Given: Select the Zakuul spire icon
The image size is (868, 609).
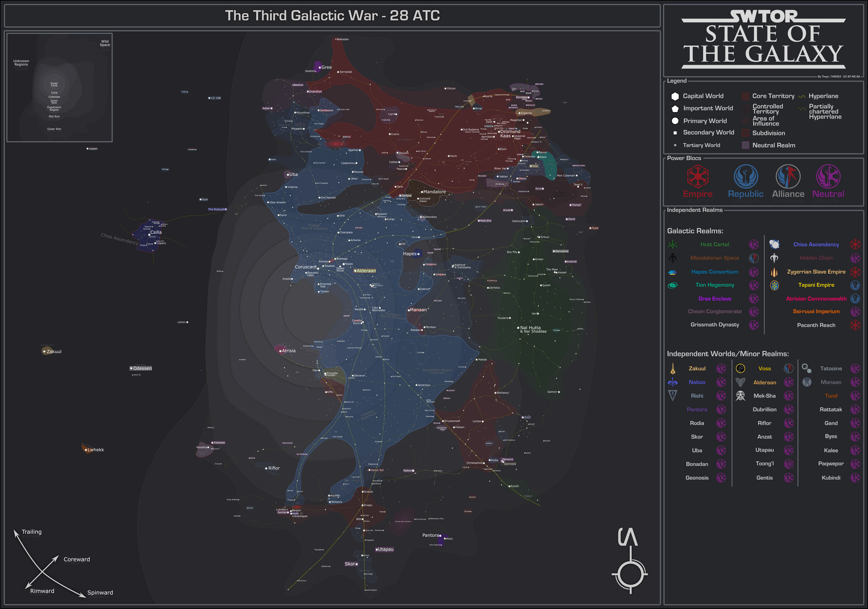Looking at the screenshot, I should click(x=673, y=368).
